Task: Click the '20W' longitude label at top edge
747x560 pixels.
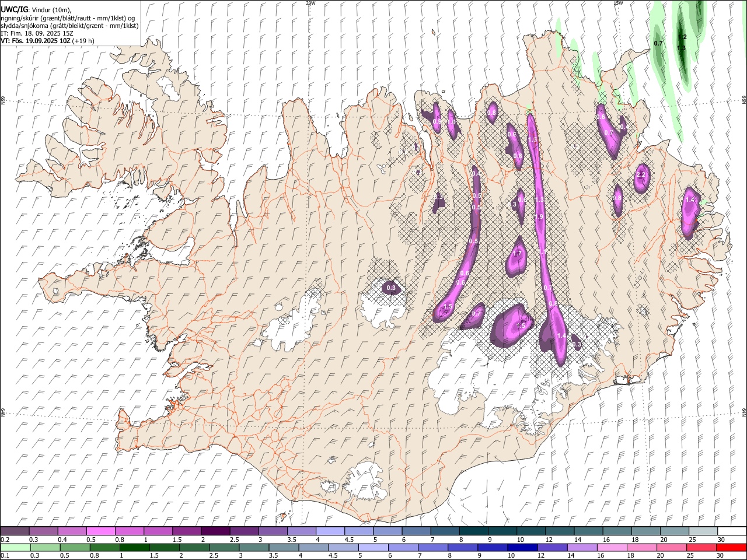Action: click(310, 3)
